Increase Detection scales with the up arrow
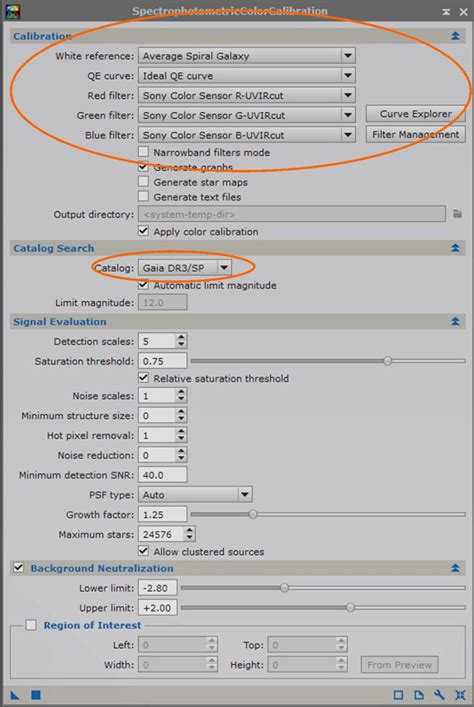Viewport: 474px width, 707px height. click(181, 337)
